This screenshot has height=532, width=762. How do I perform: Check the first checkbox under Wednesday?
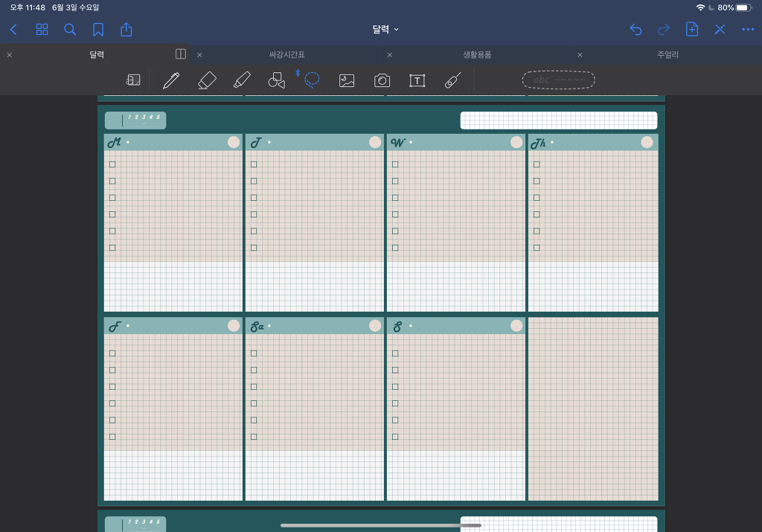pos(395,164)
